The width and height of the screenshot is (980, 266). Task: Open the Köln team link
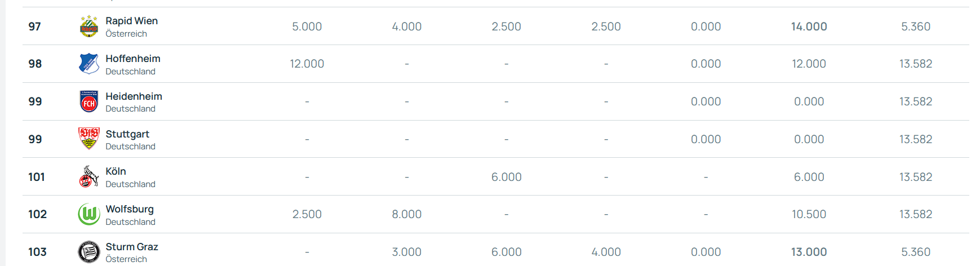tap(116, 171)
